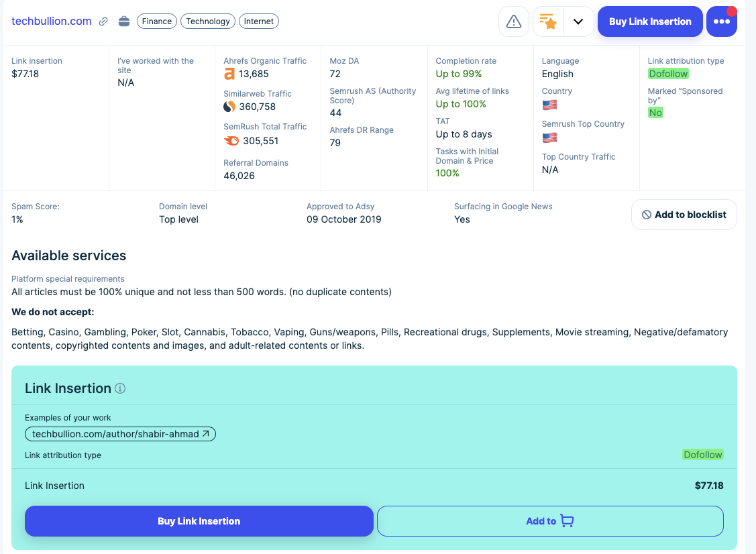Click the briefcase icon near the domain

(x=124, y=21)
